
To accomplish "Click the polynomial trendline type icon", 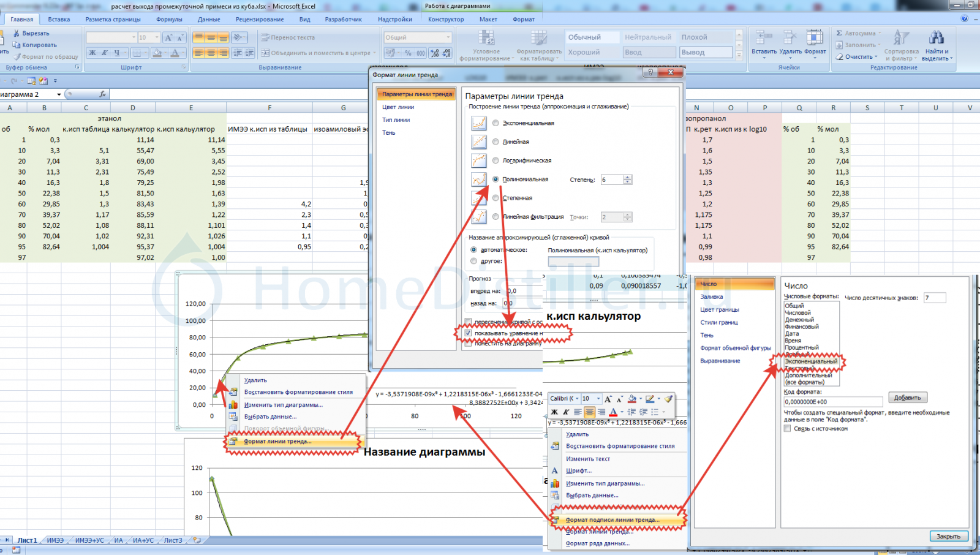I will point(478,179).
